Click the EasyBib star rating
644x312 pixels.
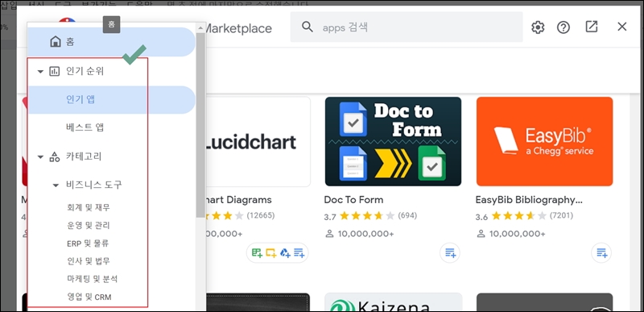point(519,216)
